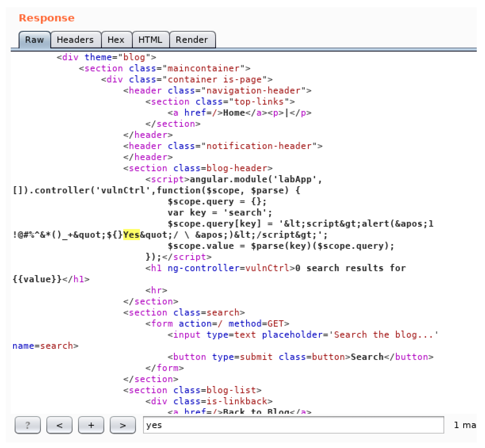This screenshot has width=485, height=448.
Task: Jump to next search match arrow
Action: (123, 425)
